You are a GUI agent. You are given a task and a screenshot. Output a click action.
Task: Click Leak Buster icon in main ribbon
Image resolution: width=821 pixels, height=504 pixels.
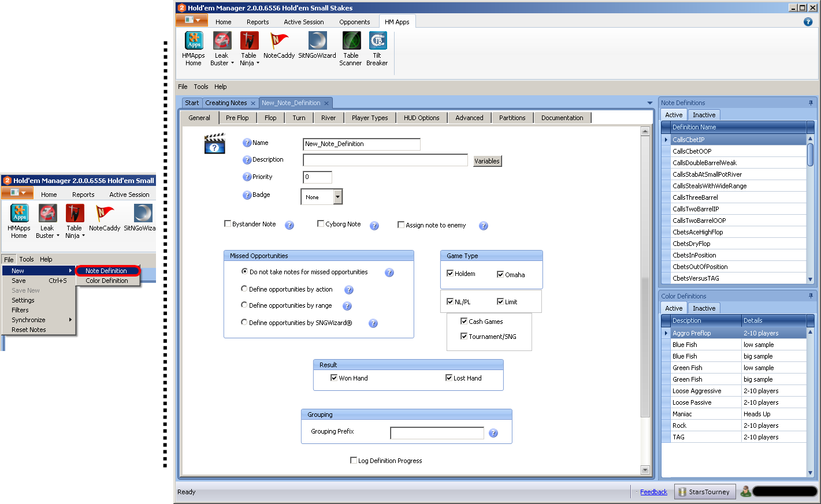pos(222,42)
